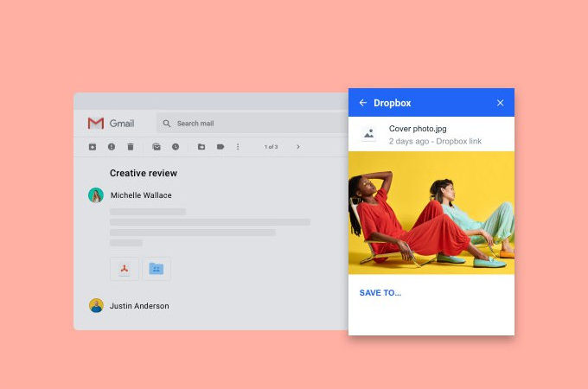
Task: Expand the Justin Anderson message
Action: (x=139, y=306)
